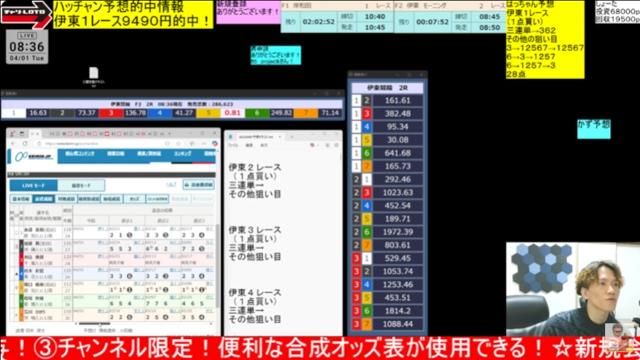
Task: Switch to LIVEモード view
Action: click(34, 186)
